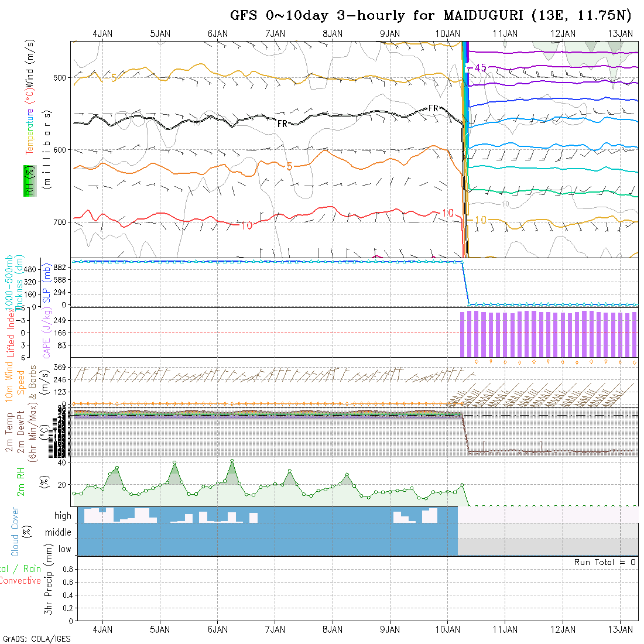
Task: Click the 160 value on the thickness axis
Action: click(x=30, y=294)
